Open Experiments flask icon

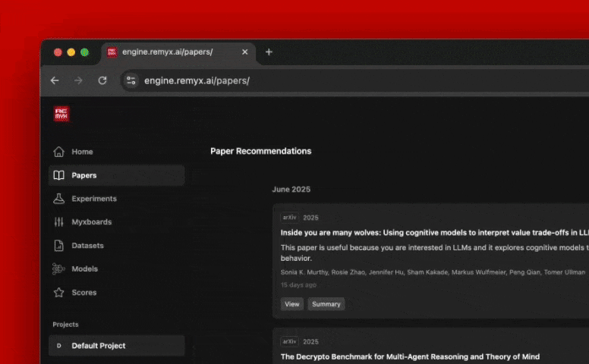point(58,199)
